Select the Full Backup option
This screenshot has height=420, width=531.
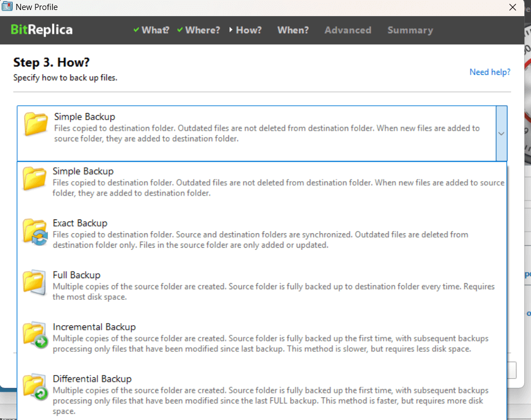76,275
